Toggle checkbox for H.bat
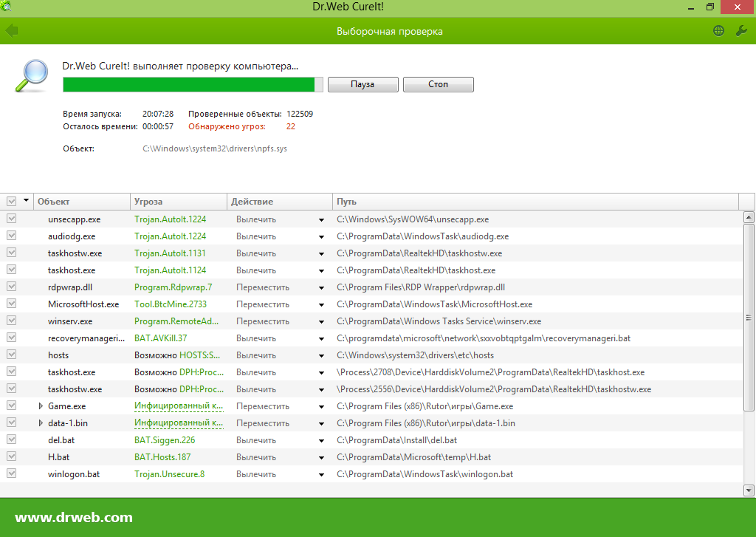 click(12, 456)
